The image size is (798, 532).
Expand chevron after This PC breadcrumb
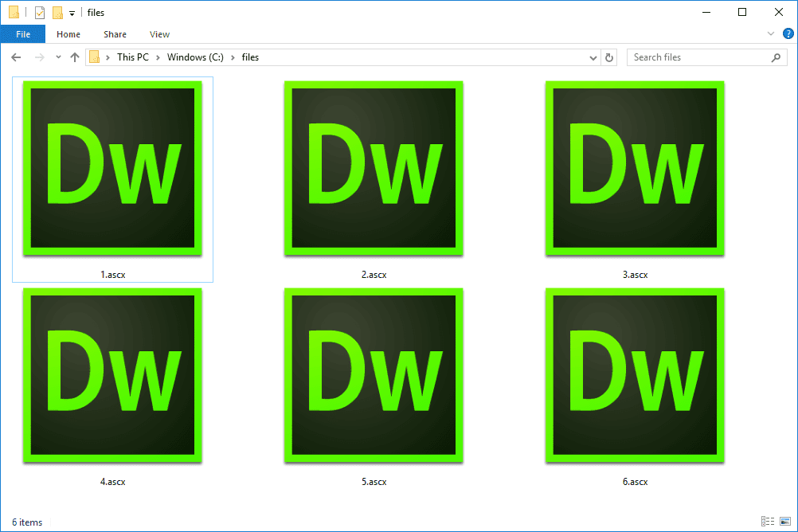158,57
